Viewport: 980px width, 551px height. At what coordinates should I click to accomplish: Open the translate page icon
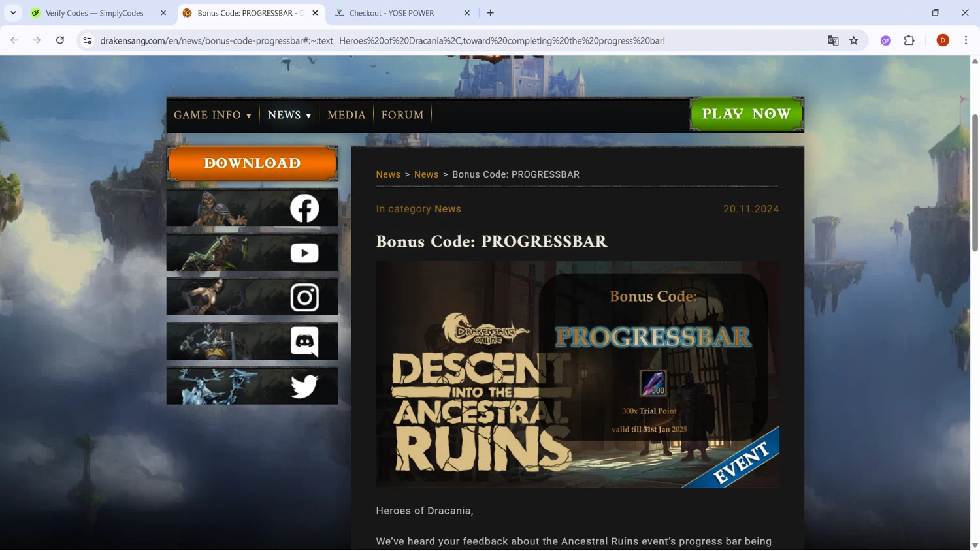pos(833,40)
